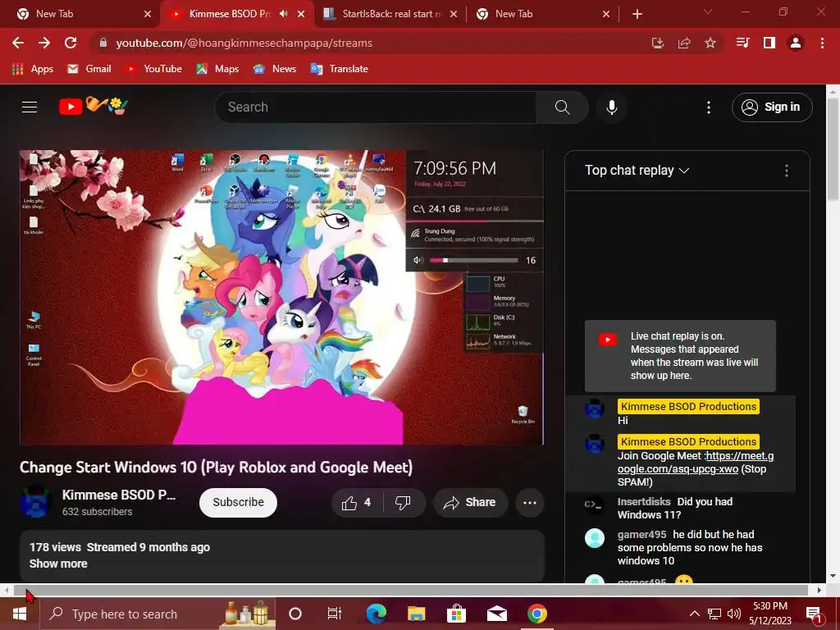Open a new browser tab with plus

coord(637,14)
